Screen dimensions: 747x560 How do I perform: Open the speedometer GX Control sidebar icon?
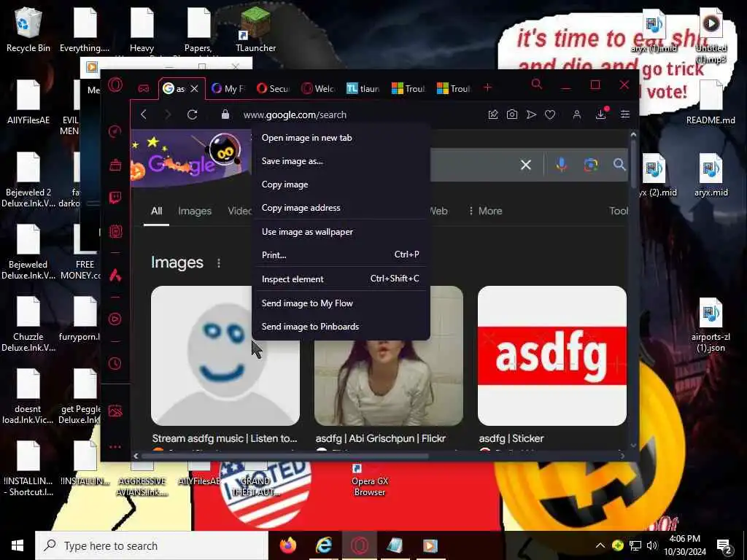click(x=115, y=131)
